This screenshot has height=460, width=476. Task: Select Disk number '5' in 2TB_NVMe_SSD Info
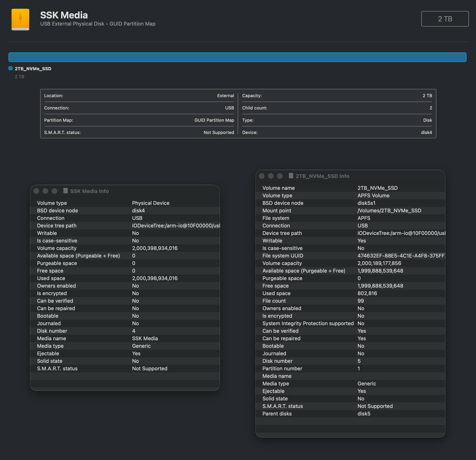(359, 361)
